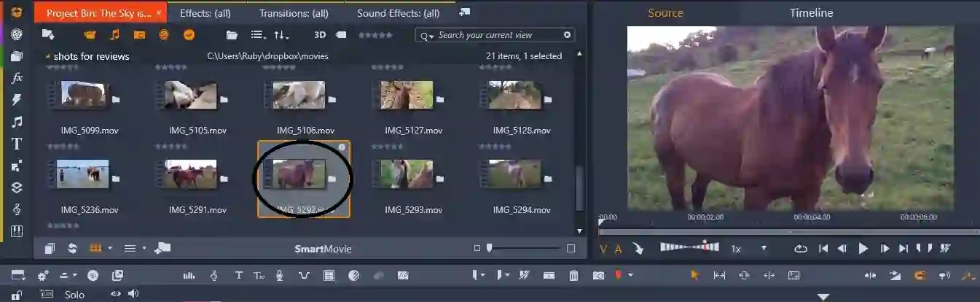
Task: Click the music note filter icon in bin toolbar
Action: 114,35
